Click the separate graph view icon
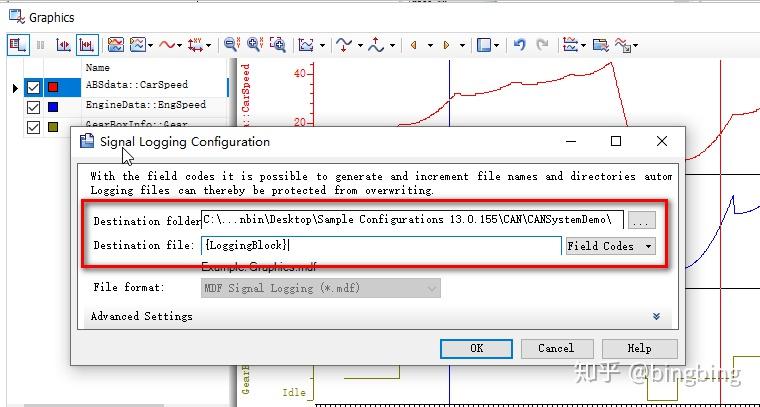 point(138,45)
